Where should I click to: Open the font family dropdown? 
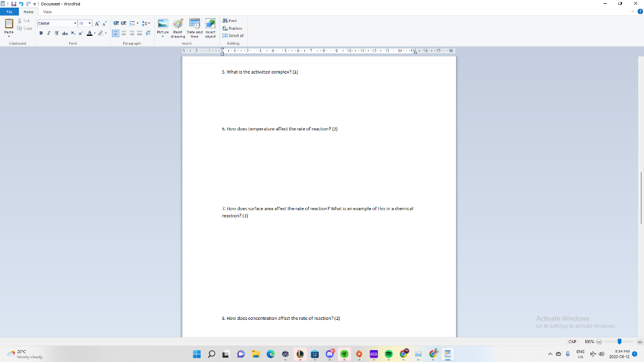click(75, 23)
